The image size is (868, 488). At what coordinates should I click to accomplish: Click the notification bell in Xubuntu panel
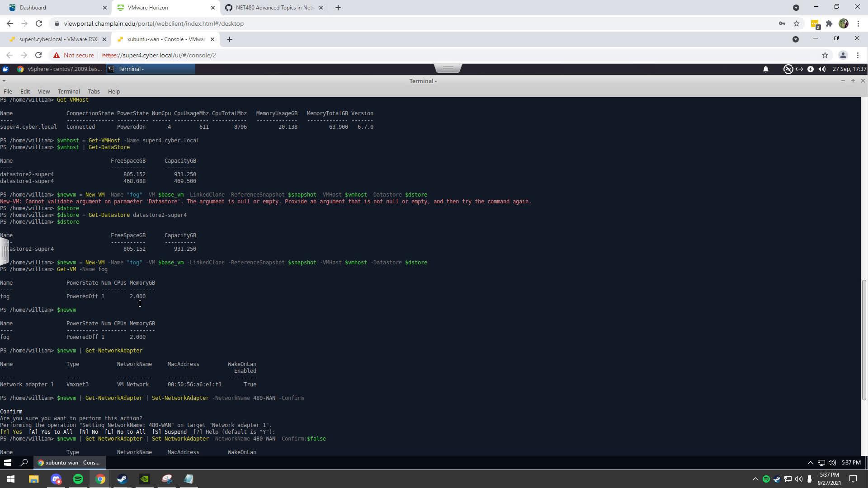tap(765, 69)
